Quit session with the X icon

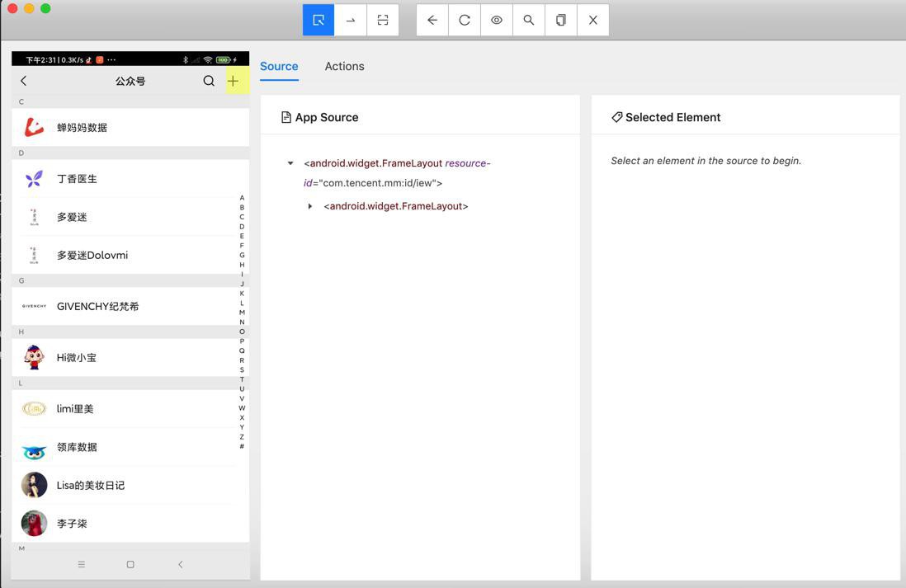click(592, 21)
